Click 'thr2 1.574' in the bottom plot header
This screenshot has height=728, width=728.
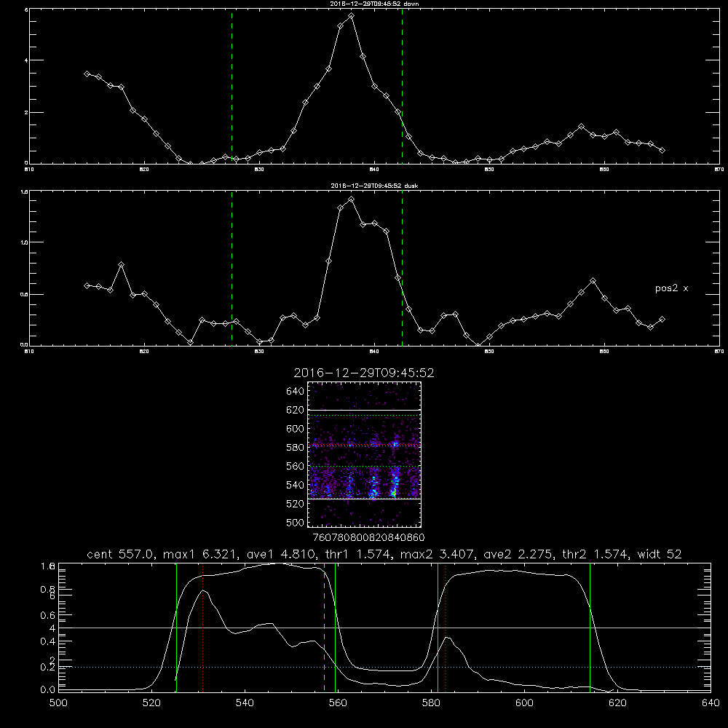[595, 554]
